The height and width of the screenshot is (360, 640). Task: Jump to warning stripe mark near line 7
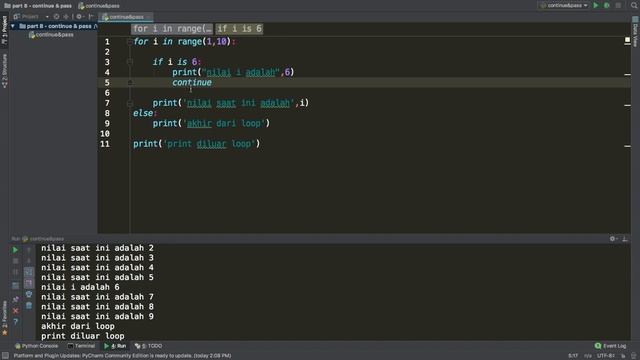(627, 105)
